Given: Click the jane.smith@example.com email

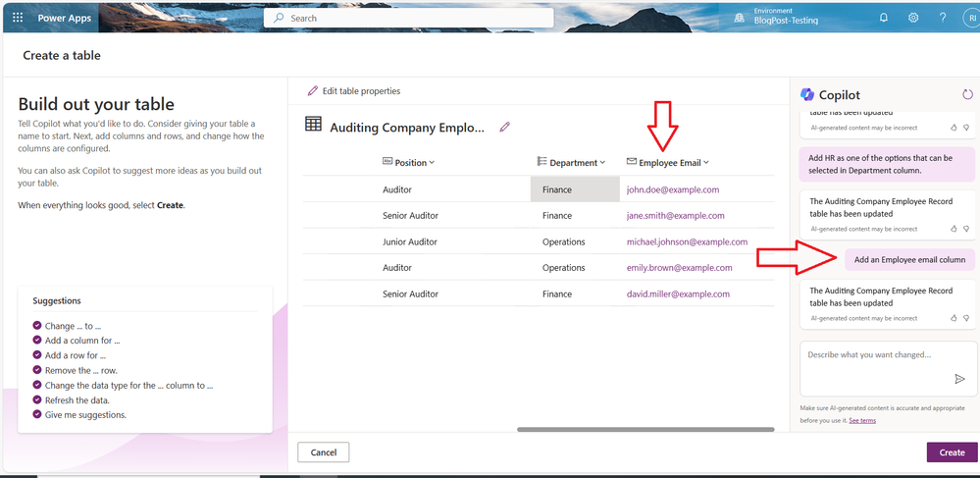Looking at the screenshot, I should [676, 215].
